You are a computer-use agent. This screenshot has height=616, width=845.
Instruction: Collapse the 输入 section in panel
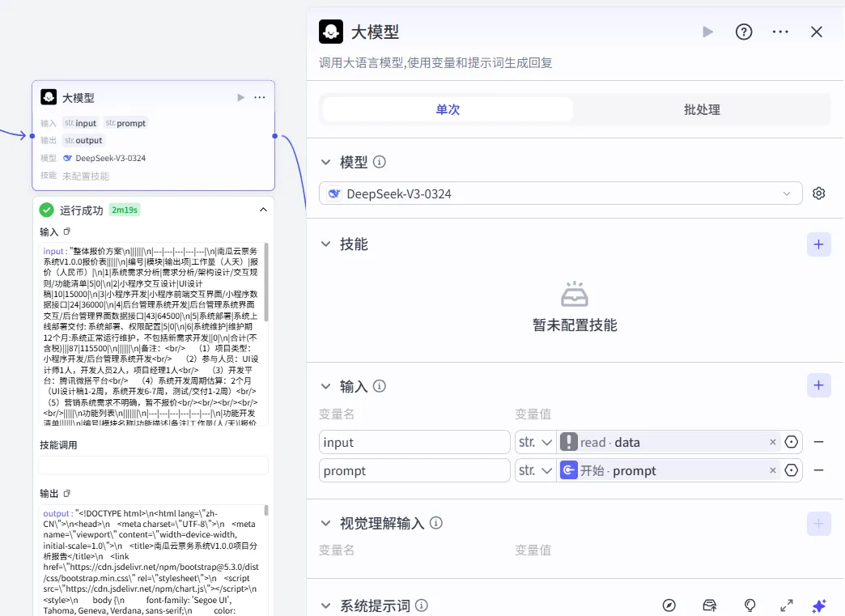326,386
